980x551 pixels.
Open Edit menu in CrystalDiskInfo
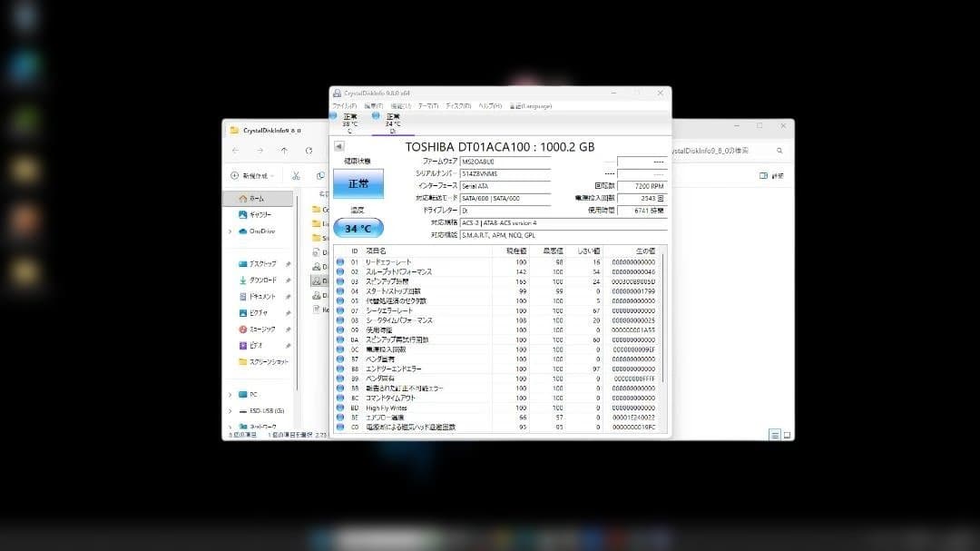pyautogui.click(x=373, y=106)
